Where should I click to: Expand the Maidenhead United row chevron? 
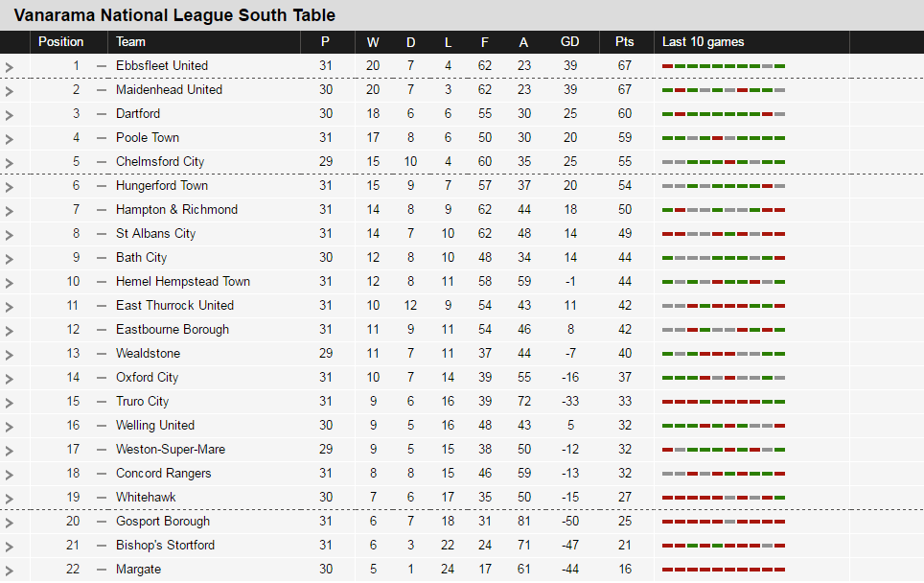[x=8, y=89]
